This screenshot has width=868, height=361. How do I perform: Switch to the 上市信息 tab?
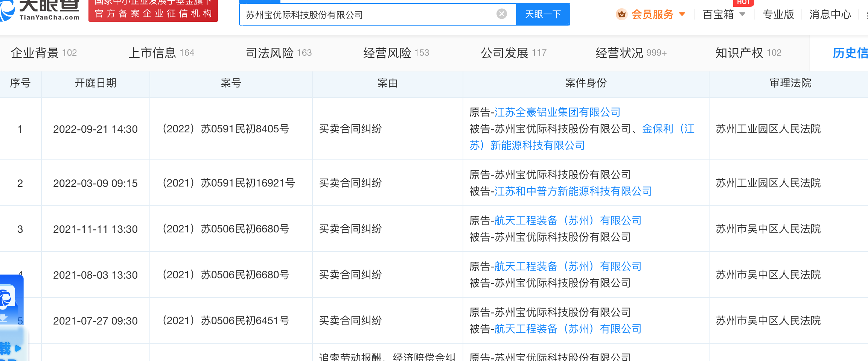(x=161, y=53)
